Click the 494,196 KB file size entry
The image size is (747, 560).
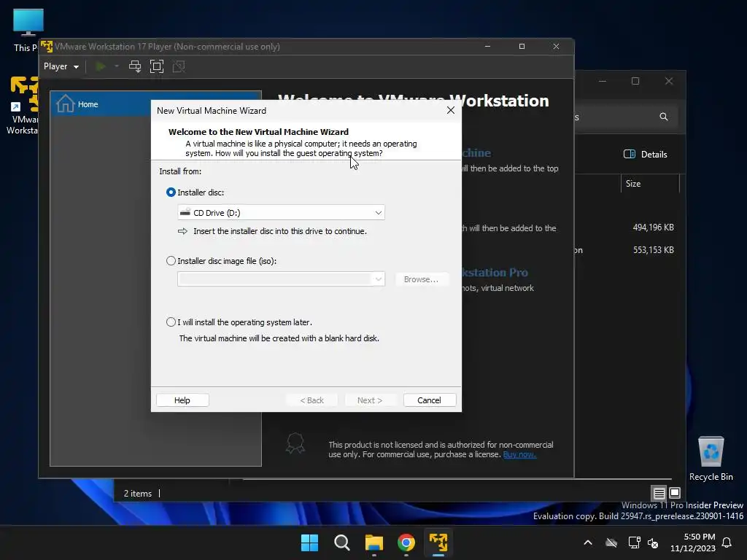tap(653, 227)
